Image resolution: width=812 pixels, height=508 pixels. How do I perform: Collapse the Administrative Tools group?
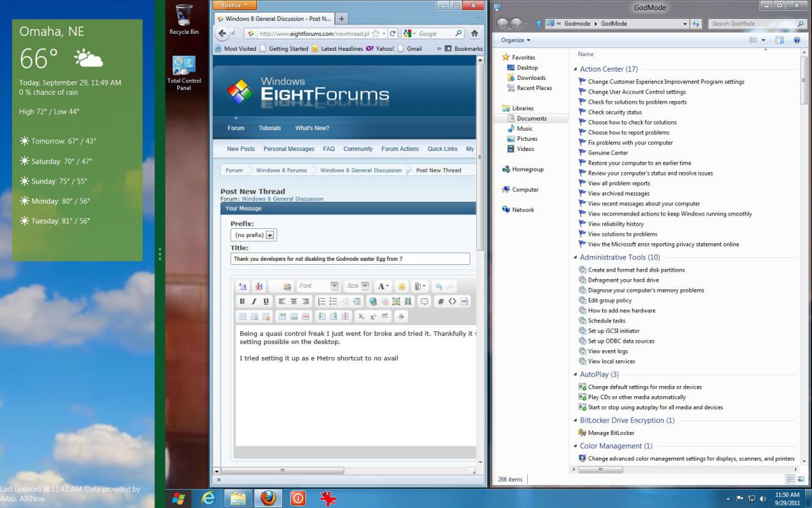coord(574,257)
